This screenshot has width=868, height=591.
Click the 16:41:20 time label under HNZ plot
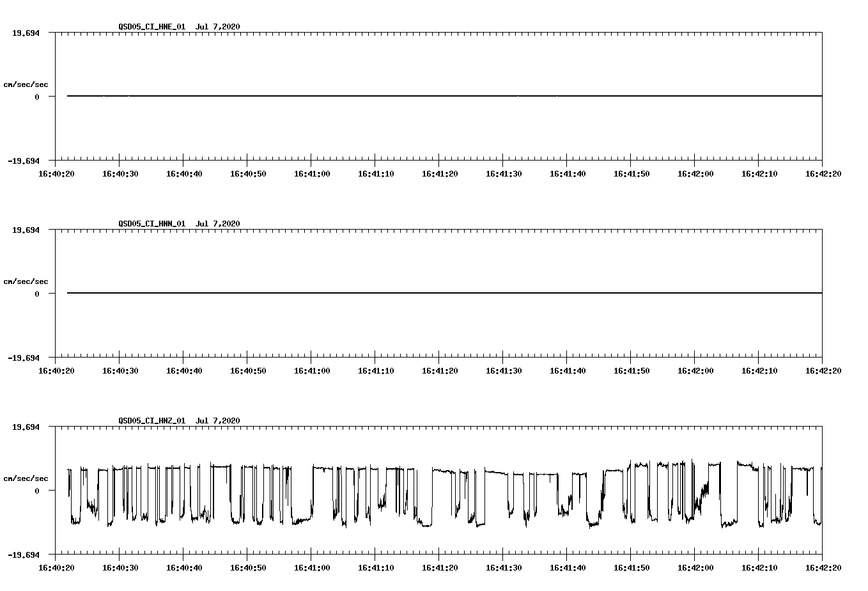point(440,568)
